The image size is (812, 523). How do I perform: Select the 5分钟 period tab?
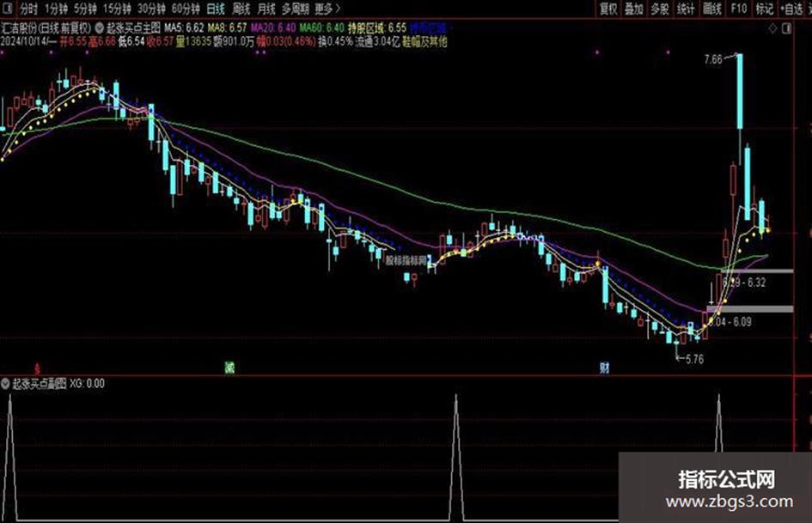(x=85, y=9)
